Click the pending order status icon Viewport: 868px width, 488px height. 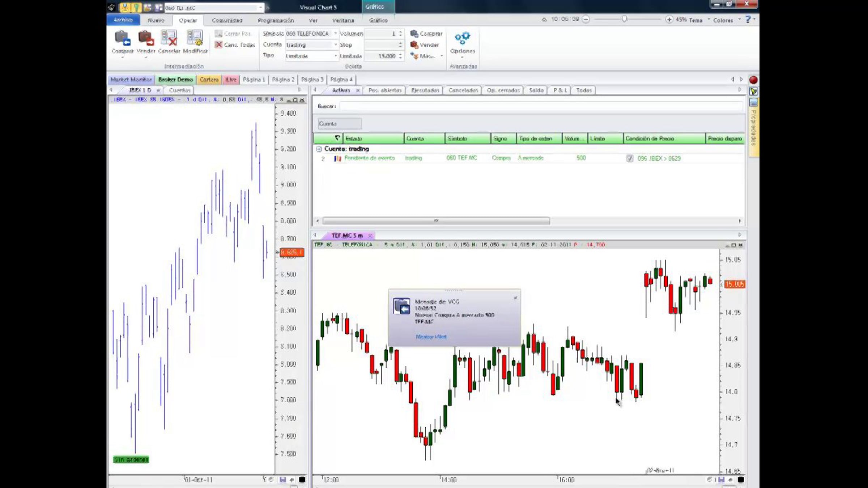coord(337,158)
